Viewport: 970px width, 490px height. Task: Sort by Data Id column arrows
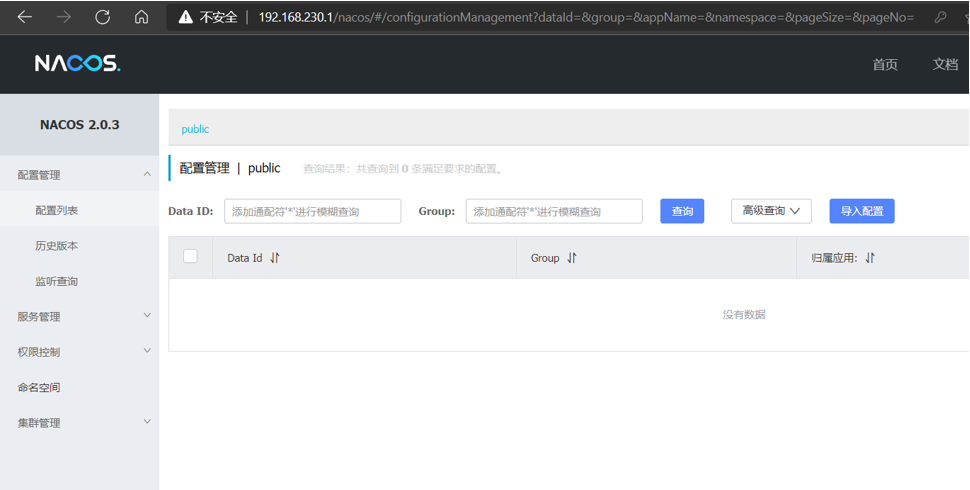point(275,258)
